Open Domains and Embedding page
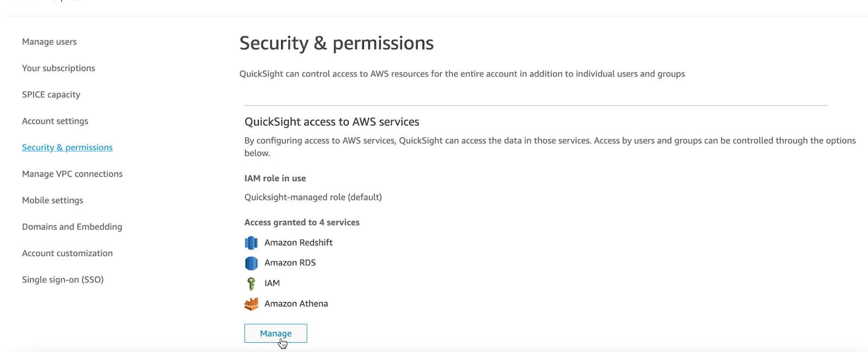Image resolution: width=868 pixels, height=352 pixels. (x=72, y=227)
